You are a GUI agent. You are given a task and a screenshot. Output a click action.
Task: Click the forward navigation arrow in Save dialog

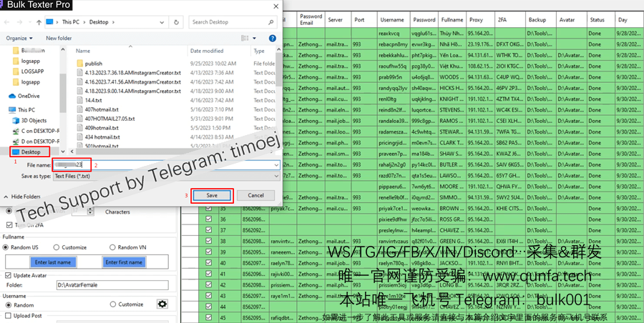tap(20, 22)
